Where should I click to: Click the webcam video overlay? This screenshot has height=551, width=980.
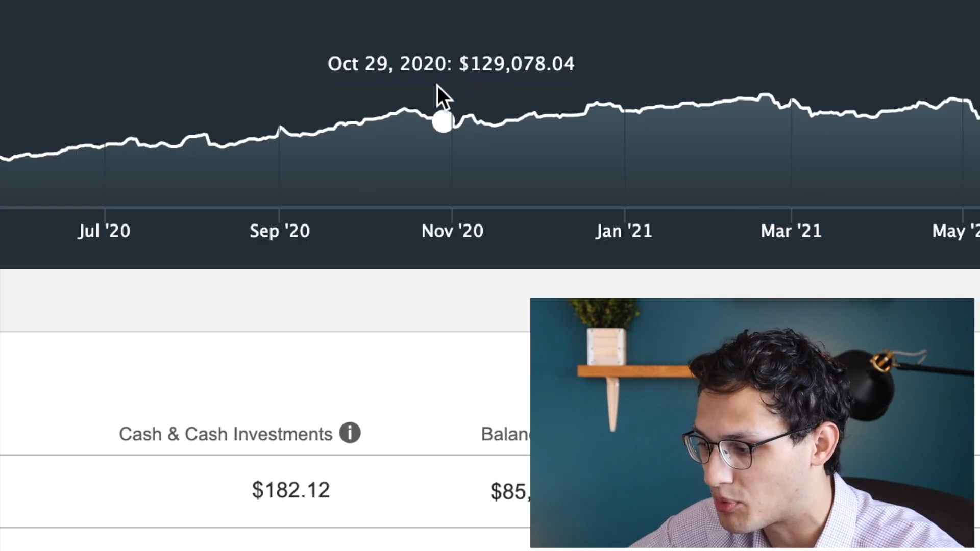tap(752, 422)
